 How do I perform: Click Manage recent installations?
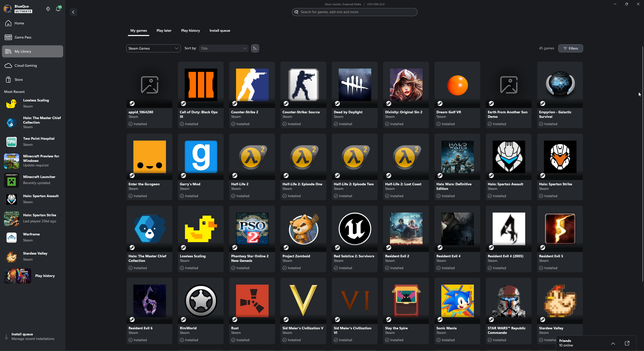[x=32, y=339]
